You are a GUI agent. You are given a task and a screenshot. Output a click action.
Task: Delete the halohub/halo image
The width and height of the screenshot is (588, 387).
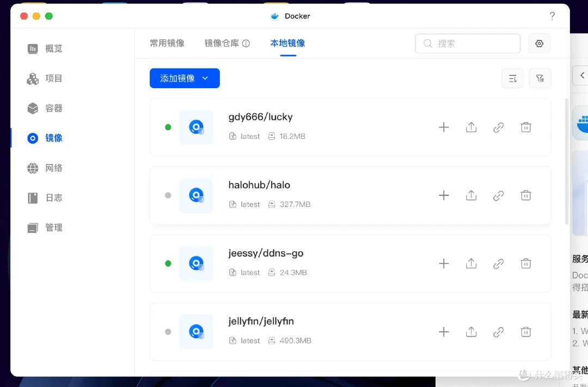pyautogui.click(x=526, y=195)
